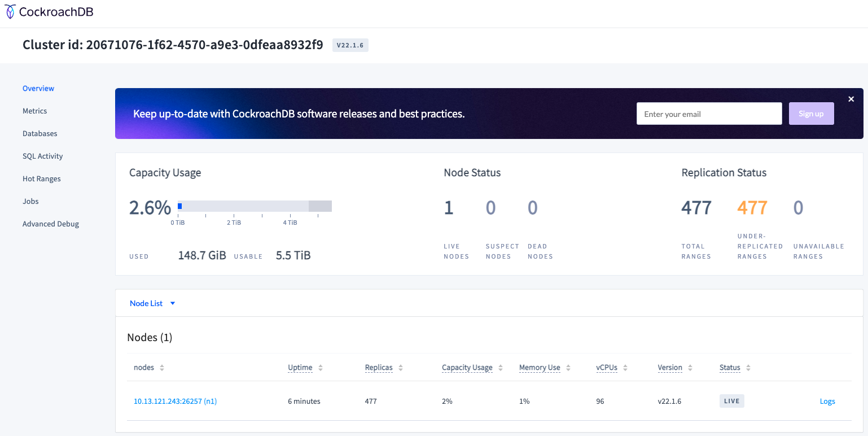The width and height of the screenshot is (868, 436).
Task: Click the live nodes count 1
Action: point(449,208)
